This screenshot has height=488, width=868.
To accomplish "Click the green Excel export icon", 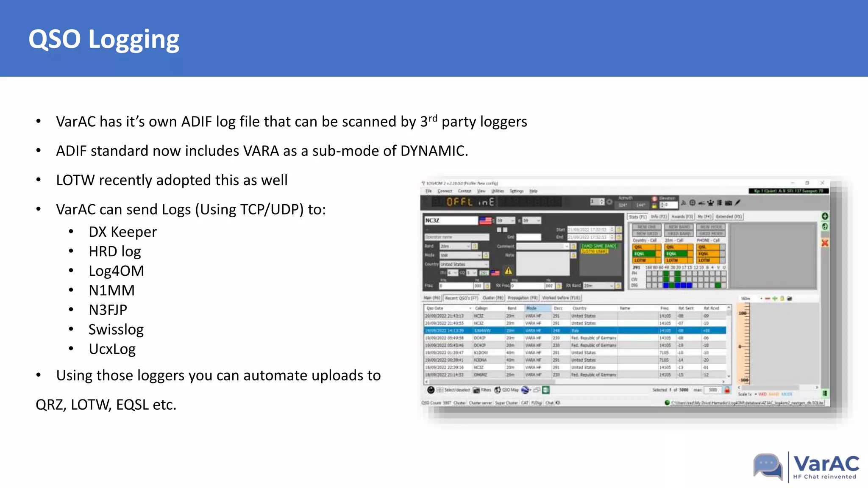I will [x=546, y=390].
